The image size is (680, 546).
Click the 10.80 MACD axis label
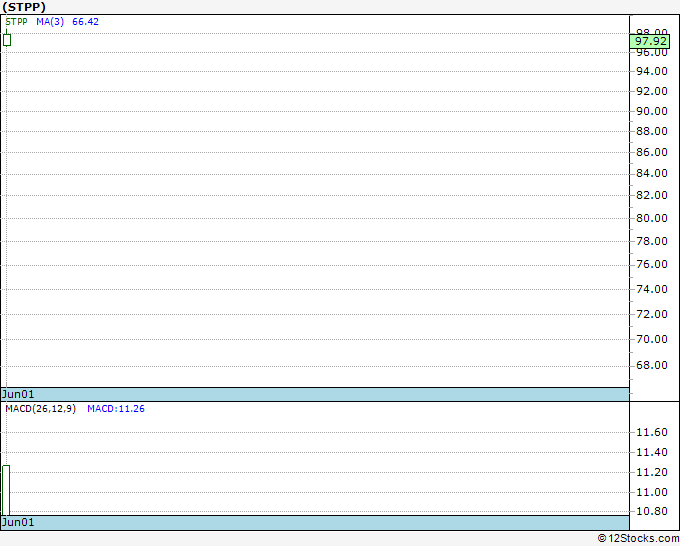pyautogui.click(x=651, y=511)
